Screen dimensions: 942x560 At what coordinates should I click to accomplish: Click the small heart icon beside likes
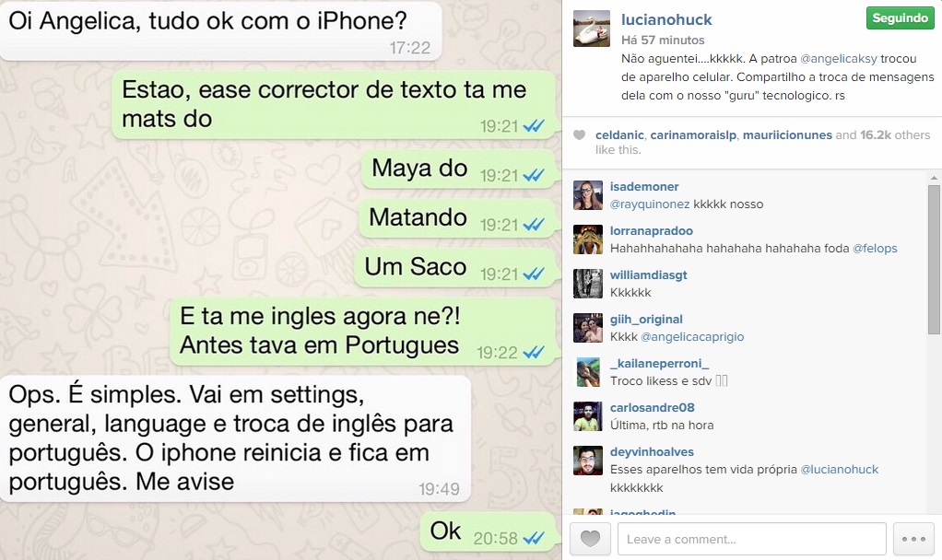(x=579, y=135)
